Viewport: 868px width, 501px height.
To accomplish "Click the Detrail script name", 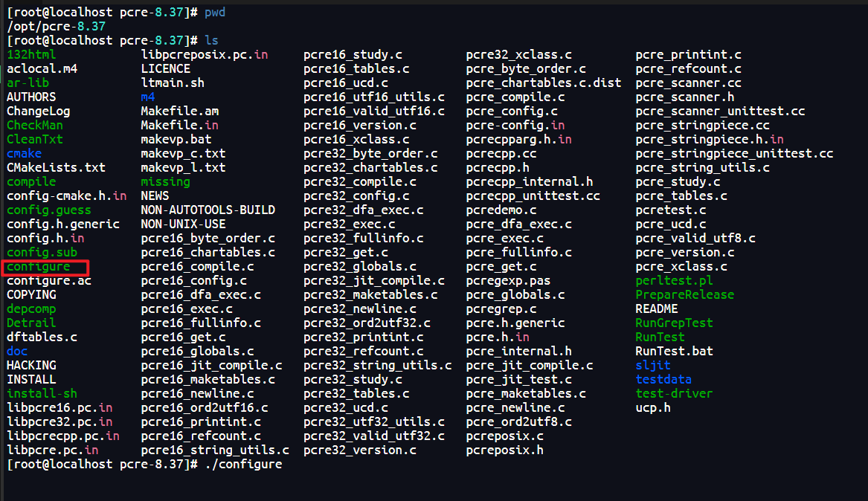I will coord(31,323).
